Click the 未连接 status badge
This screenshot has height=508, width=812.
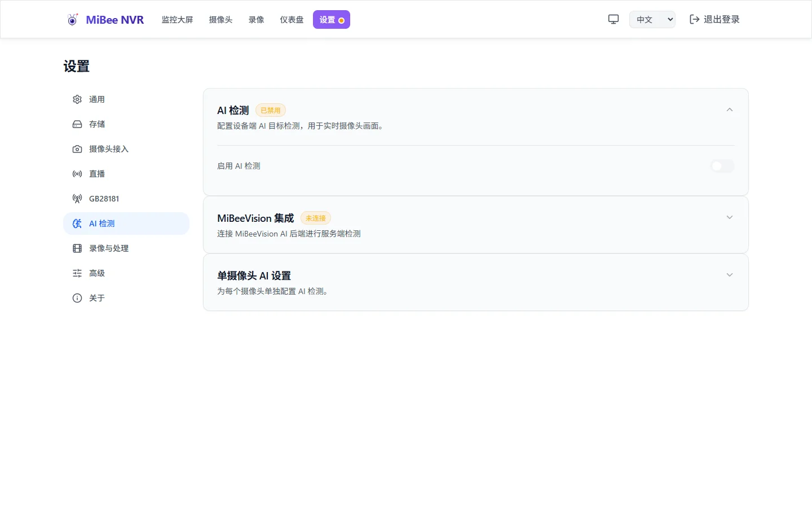(316, 218)
